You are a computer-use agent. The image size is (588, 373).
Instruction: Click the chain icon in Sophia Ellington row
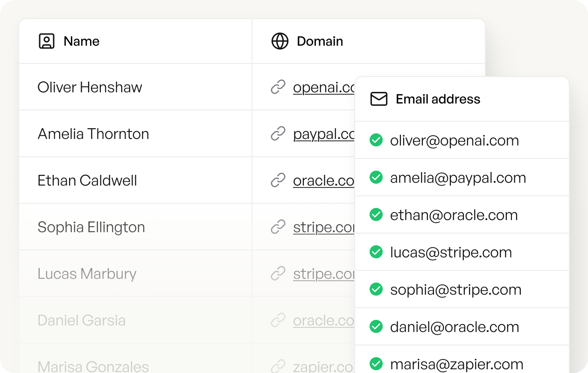[278, 227]
